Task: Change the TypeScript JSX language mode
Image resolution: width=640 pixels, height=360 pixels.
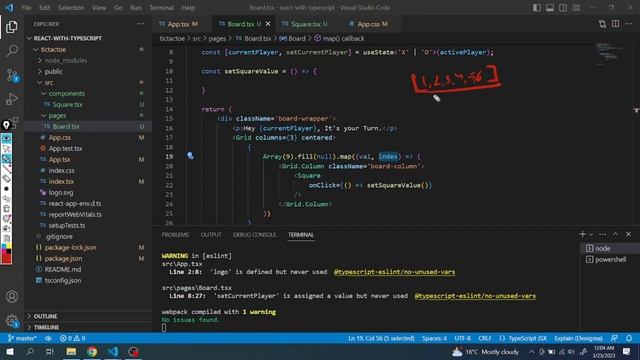Action: (x=527, y=338)
